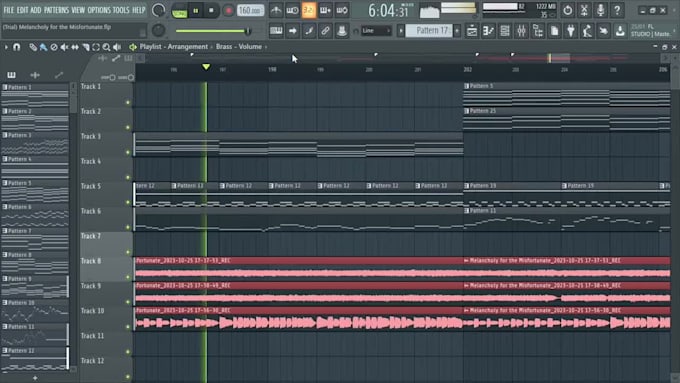Click Brass in playlist breadcrumb
The width and height of the screenshot is (680, 383).
224,47
